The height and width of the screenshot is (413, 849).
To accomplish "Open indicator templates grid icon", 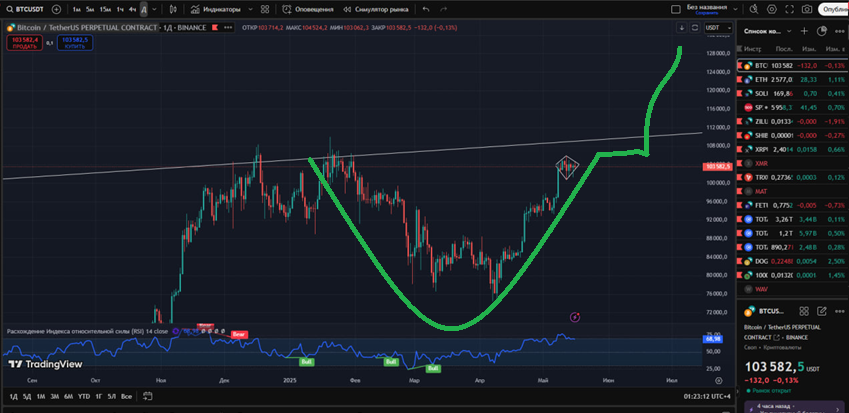I will pos(265,9).
